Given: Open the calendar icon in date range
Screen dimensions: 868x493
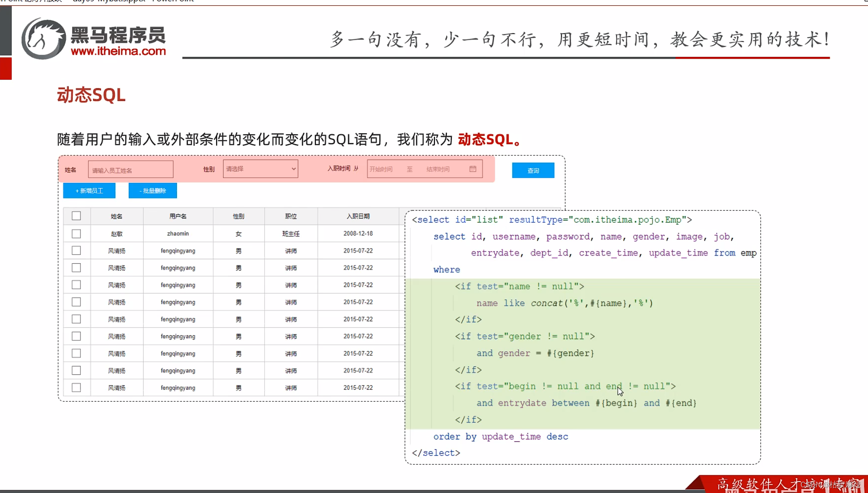Looking at the screenshot, I should point(473,169).
